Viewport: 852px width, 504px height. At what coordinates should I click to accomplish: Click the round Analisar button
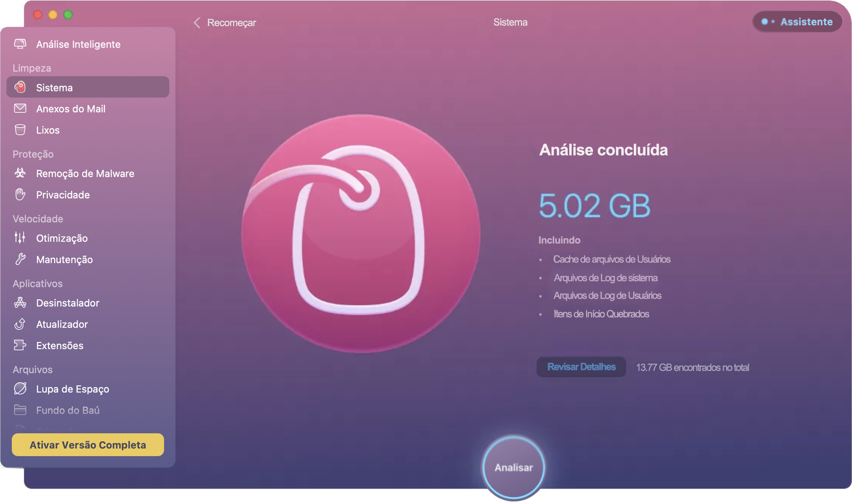[513, 467]
